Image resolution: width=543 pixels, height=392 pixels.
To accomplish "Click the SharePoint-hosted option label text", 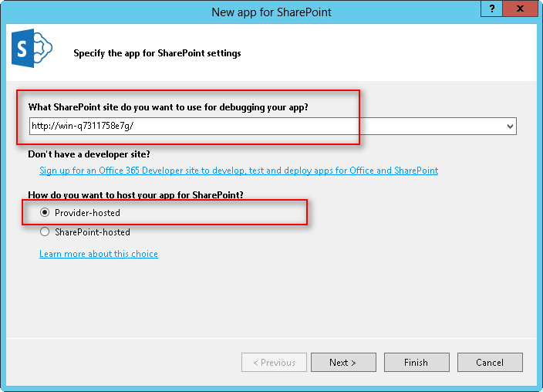I will 93,231.
